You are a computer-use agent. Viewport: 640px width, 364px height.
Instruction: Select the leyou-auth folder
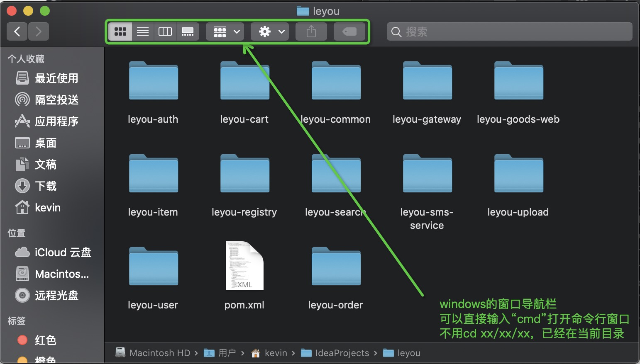(154, 81)
